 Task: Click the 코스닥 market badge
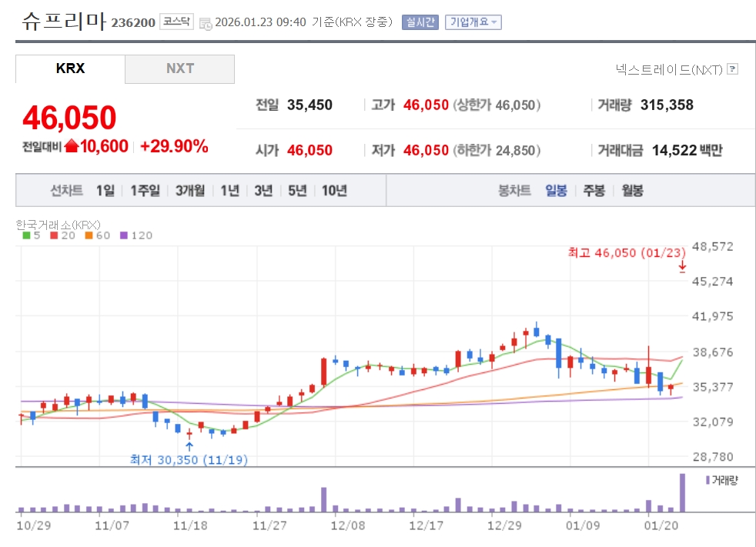click(177, 22)
